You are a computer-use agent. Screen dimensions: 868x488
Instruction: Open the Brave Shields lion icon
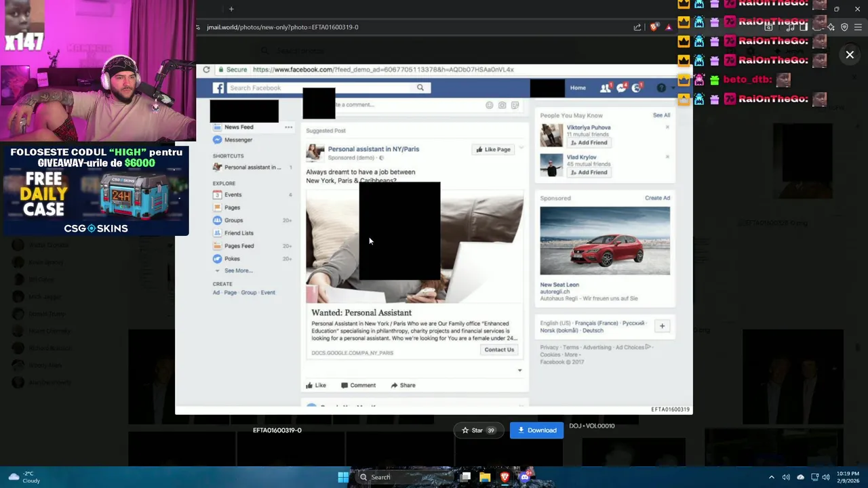(x=654, y=27)
